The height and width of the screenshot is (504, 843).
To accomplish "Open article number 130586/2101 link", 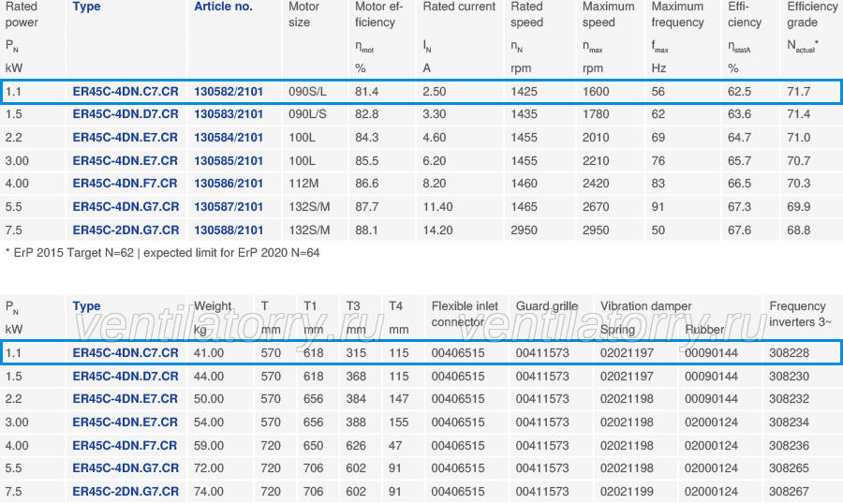I will (229, 184).
